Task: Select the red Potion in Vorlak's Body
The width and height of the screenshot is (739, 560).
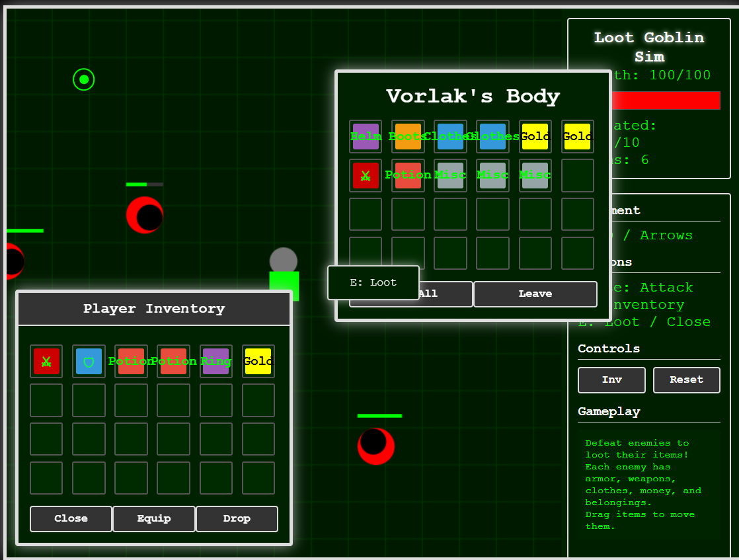Action: [408, 175]
